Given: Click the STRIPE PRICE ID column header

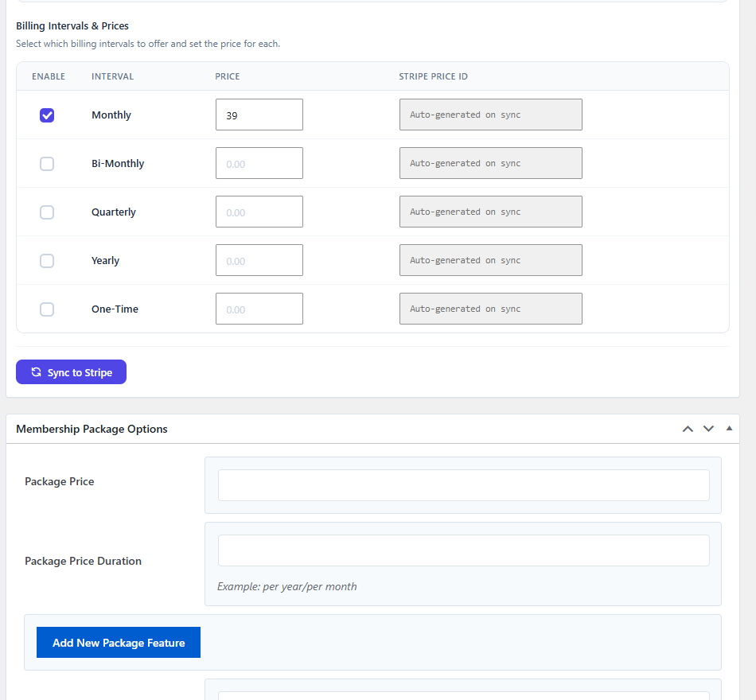Looking at the screenshot, I should pyautogui.click(x=433, y=76).
